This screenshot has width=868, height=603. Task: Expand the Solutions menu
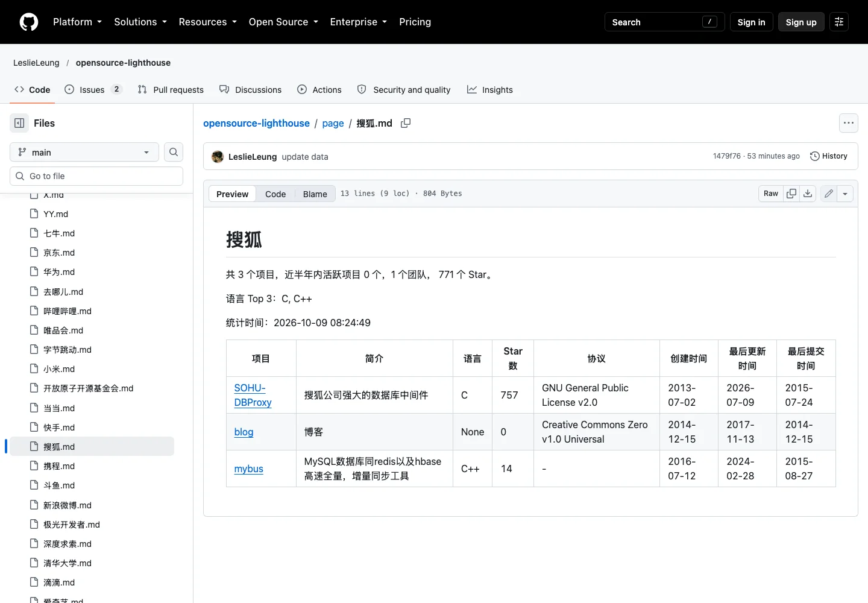[140, 22]
